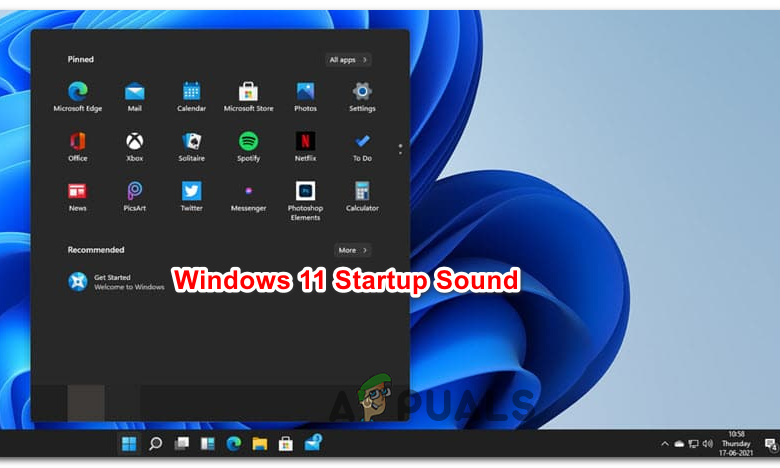Open taskbar Search
The image size is (780, 468).
(155, 443)
